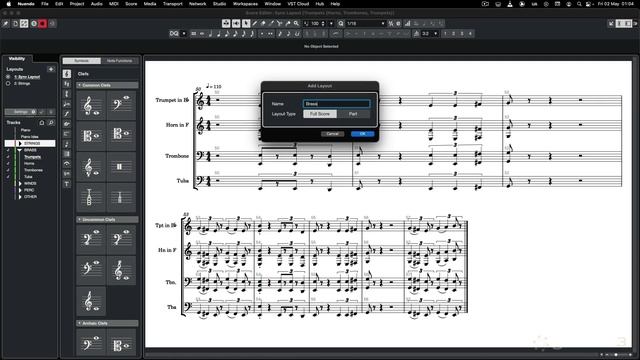640x360 pixels.
Task: Switch to the Note Functions tab
Action: click(120, 61)
